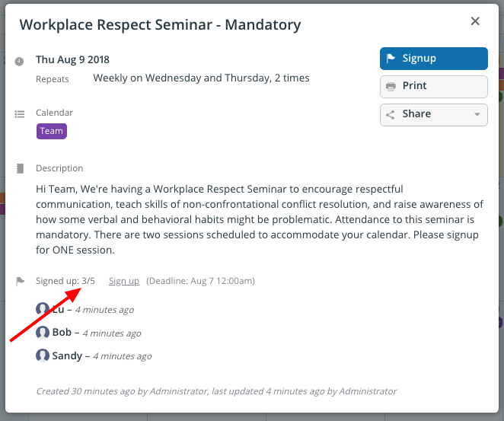Select the purple Team calendar tag

tap(52, 131)
